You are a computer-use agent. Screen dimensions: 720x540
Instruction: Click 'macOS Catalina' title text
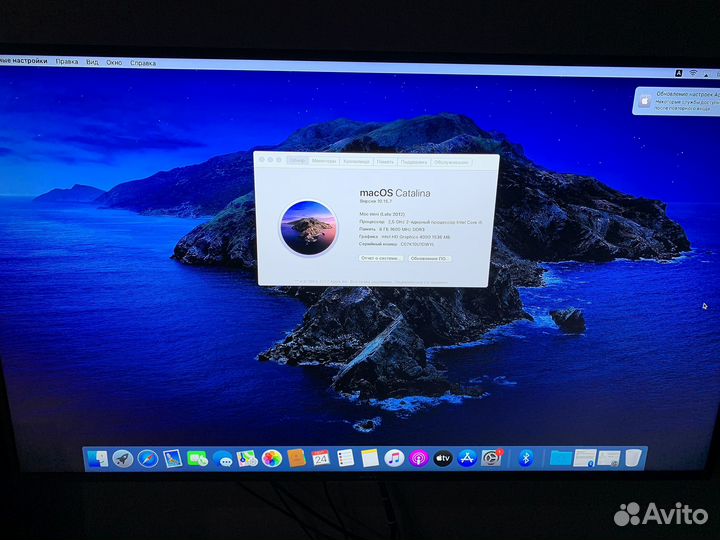coord(395,193)
